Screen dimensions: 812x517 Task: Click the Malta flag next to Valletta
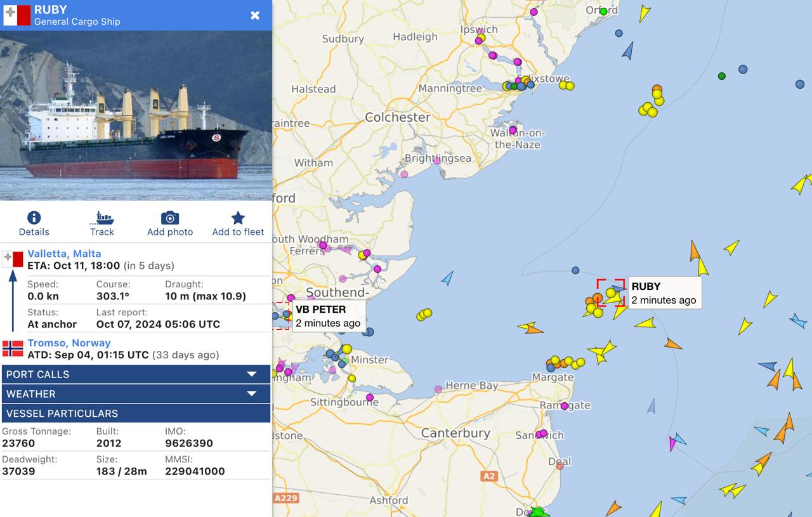click(x=13, y=259)
